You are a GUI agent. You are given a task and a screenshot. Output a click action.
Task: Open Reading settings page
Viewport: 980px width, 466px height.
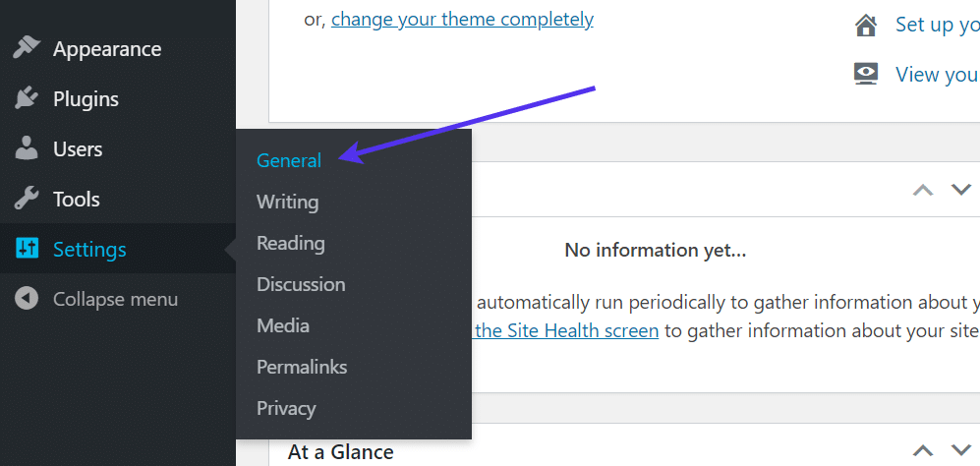click(x=290, y=244)
